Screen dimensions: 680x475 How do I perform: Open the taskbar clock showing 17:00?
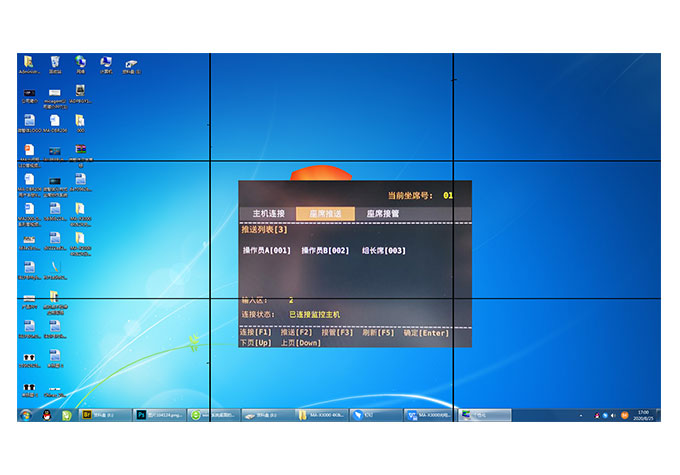(643, 415)
